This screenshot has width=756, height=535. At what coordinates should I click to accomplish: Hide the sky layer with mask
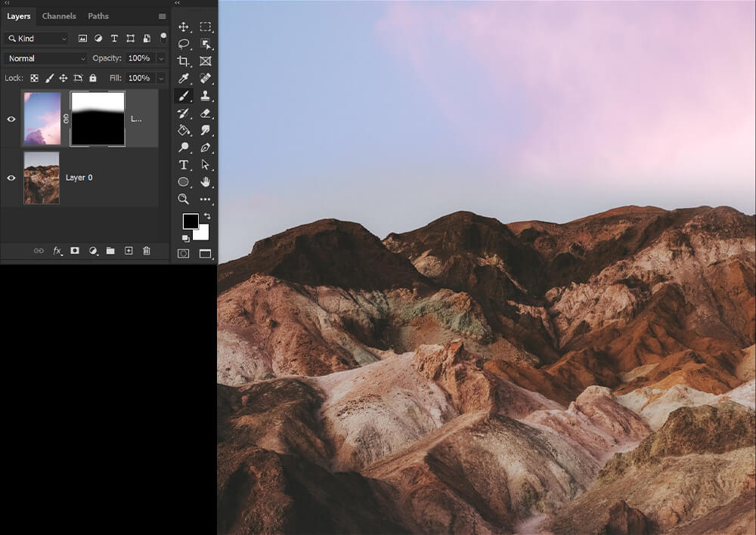click(11, 119)
